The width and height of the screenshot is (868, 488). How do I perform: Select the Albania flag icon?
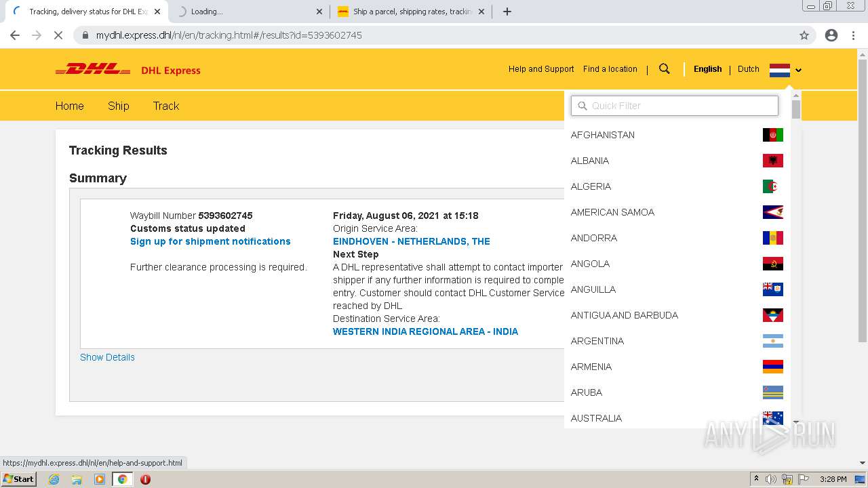[773, 161]
